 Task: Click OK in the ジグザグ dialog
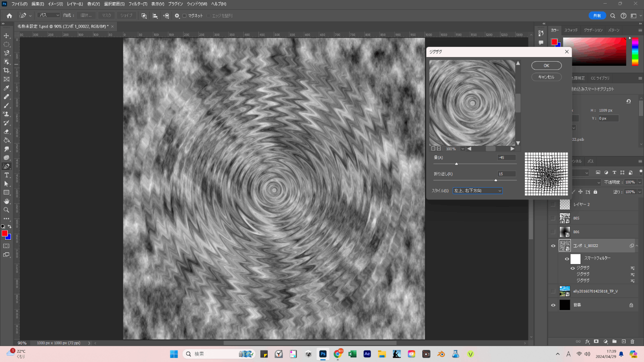(546, 66)
